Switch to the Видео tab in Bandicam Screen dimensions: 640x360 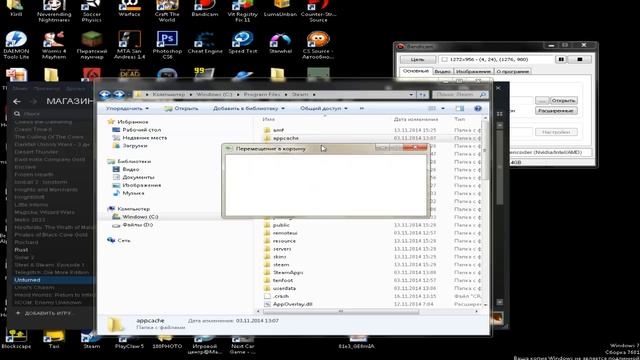click(442, 71)
